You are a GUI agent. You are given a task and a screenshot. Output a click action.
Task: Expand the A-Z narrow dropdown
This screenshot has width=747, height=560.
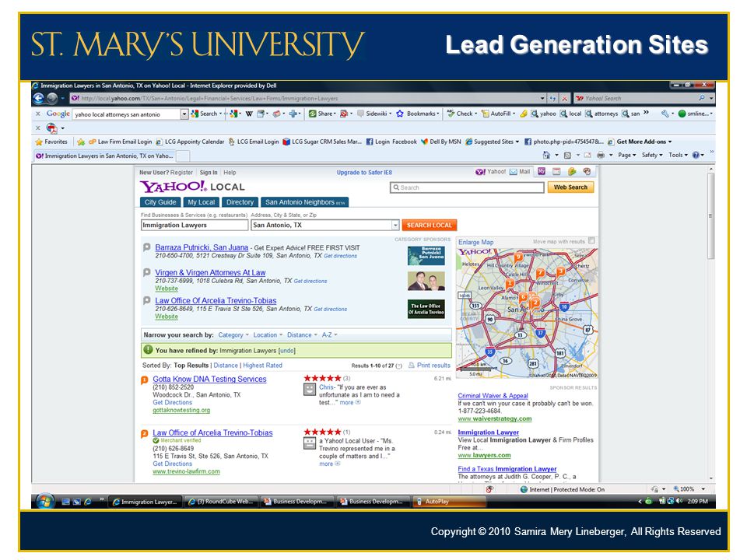pyautogui.click(x=329, y=335)
